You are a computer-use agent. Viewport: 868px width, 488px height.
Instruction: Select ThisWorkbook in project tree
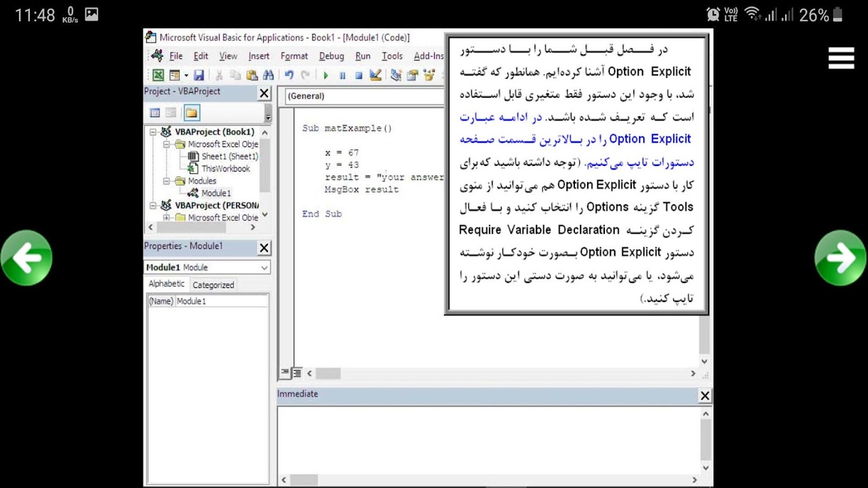coord(226,169)
